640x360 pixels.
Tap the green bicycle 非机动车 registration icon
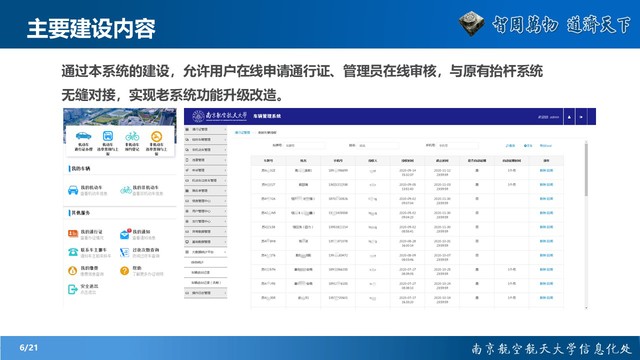pos(132,136)
